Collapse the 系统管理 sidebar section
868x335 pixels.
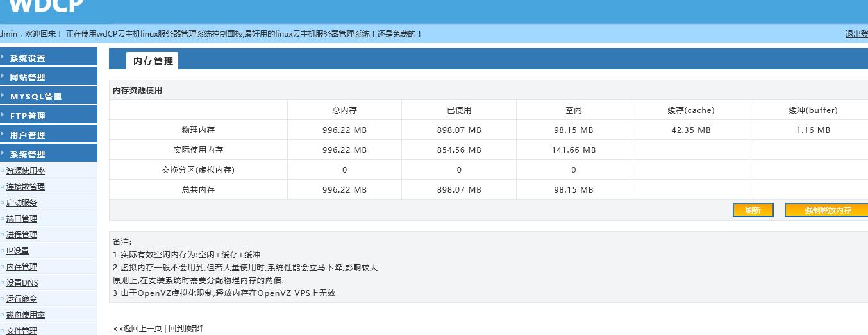click(x=28, y=154)
